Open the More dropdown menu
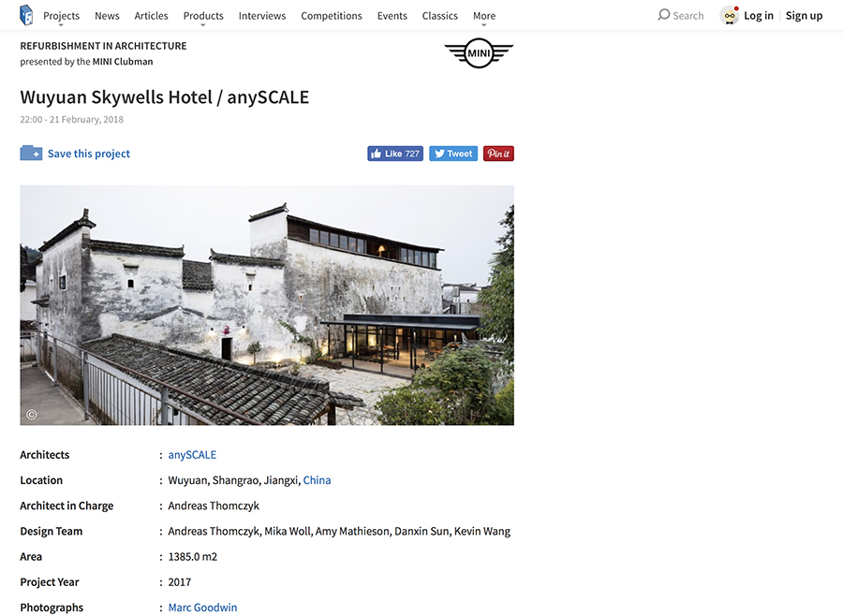The height and width of the screenshot is (616, 843). (x=484, y=16)
